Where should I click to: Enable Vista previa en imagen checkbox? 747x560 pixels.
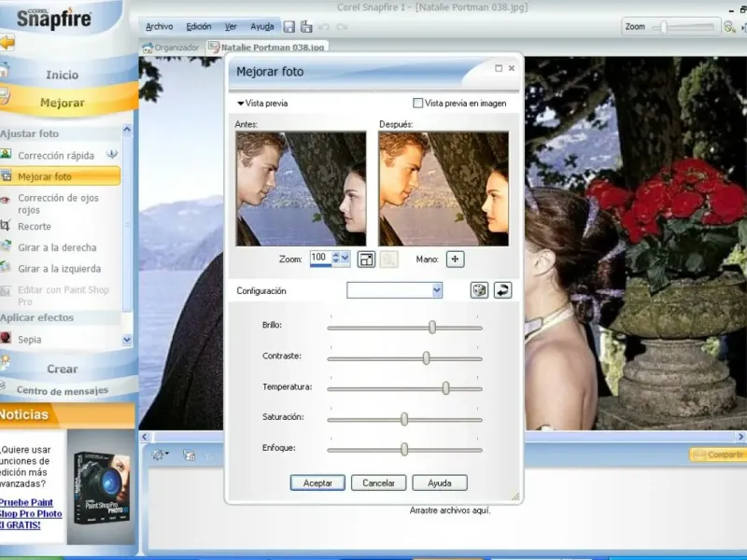click(x=418, y=104)
